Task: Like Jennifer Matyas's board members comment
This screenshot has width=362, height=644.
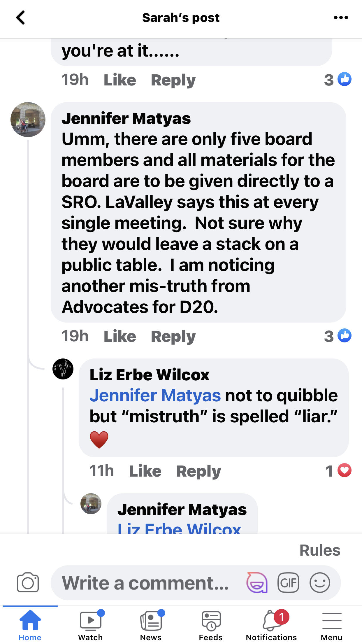Action: (x=120, y=336)
